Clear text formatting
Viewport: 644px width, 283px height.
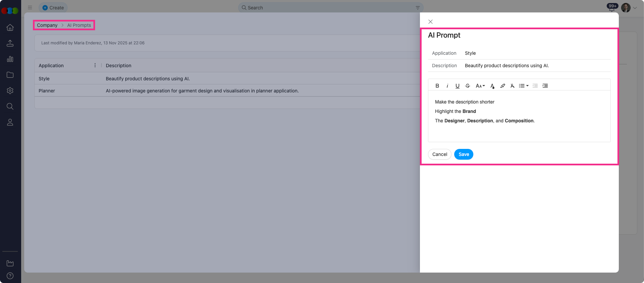click(512, 86)
